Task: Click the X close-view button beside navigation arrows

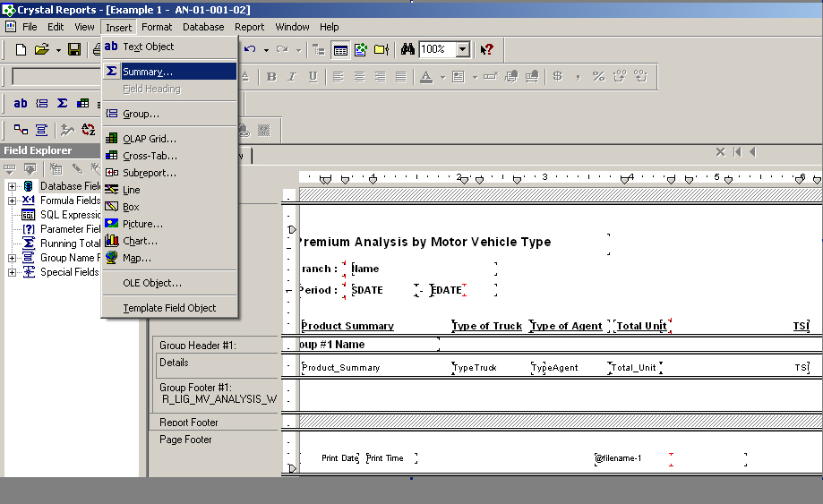Action: 721,152
